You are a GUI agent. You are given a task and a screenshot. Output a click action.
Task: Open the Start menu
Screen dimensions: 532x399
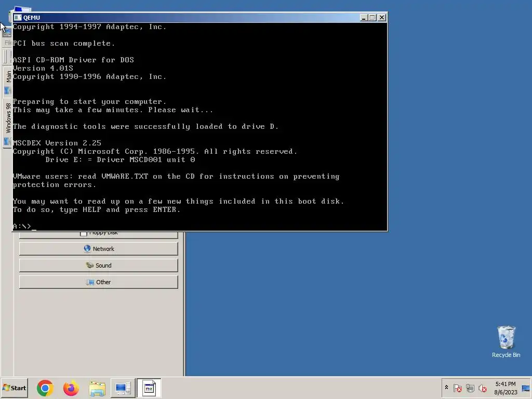coord(14,388)
